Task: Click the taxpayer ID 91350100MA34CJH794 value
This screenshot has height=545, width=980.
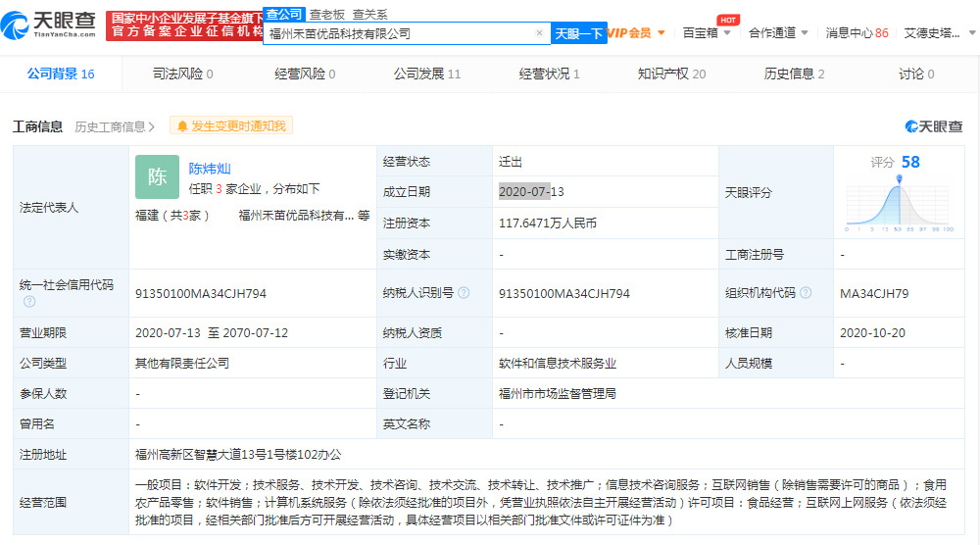Action: click(x=563, y=293)
